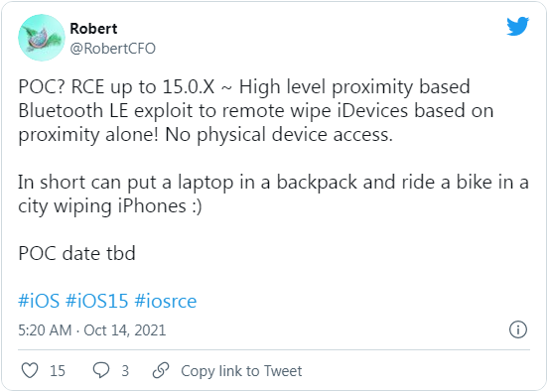548x392 pixels.
Task: Open the #iOS hashtag
Action: 39,301
